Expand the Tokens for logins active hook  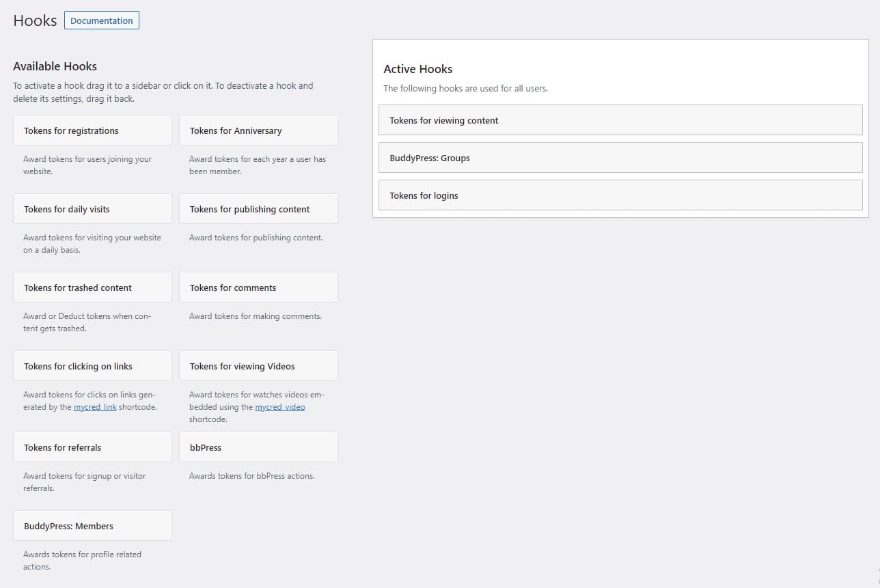(620, 195)
